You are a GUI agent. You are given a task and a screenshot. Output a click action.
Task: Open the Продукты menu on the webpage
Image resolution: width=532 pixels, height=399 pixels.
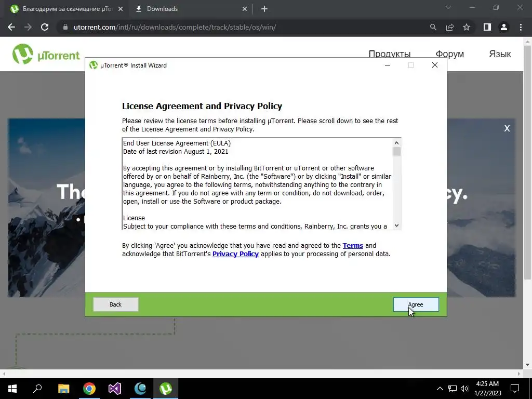[x=390, y=54]
